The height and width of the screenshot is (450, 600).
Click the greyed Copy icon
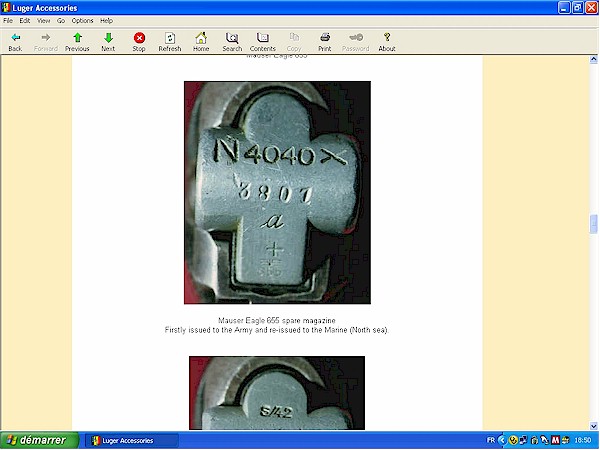click(x=294, y=38)
